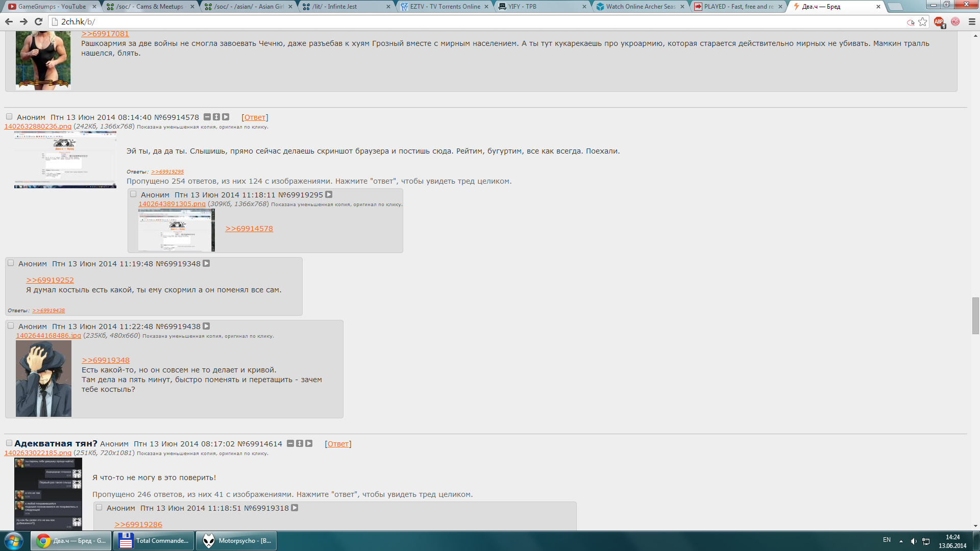Screen dimensions: 980x551
Task: Click the Last.fm scrobbler extension icon
Action: click(x=955, y=21)
